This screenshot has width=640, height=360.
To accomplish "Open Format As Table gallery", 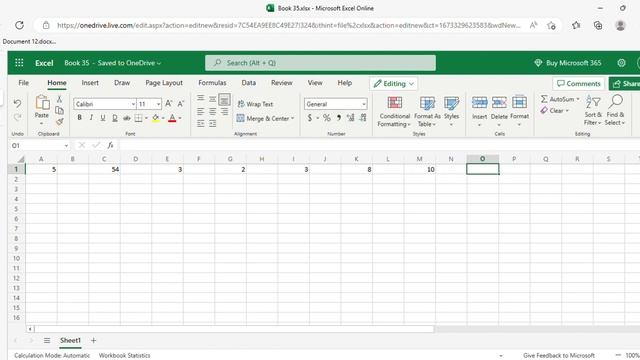I will tap(427, 112).
